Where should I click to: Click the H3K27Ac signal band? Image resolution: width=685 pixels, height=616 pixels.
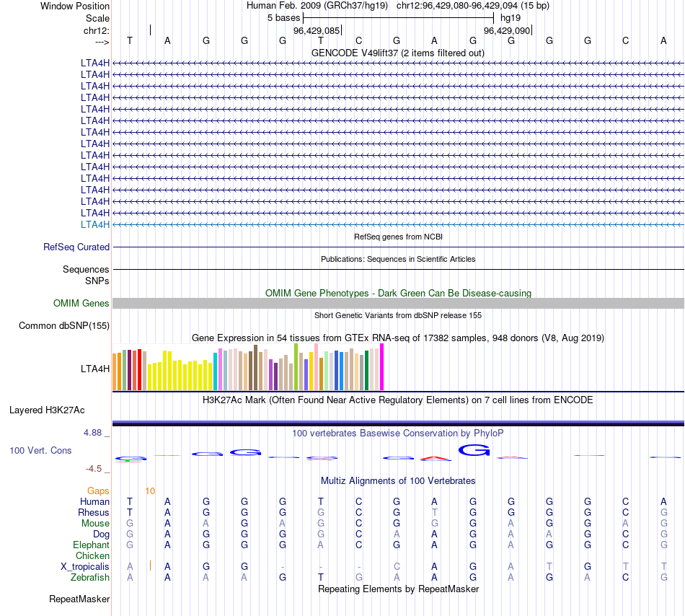(x=398, y=423)
